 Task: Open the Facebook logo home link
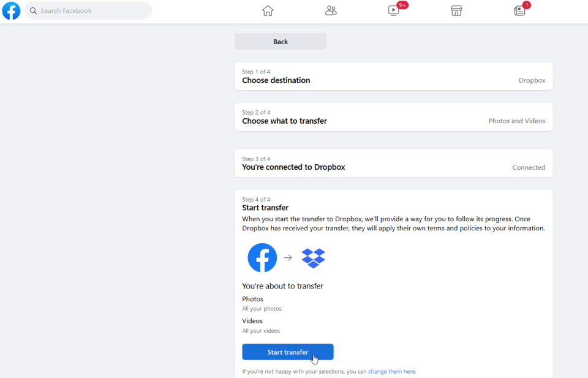tap(11, 10)
